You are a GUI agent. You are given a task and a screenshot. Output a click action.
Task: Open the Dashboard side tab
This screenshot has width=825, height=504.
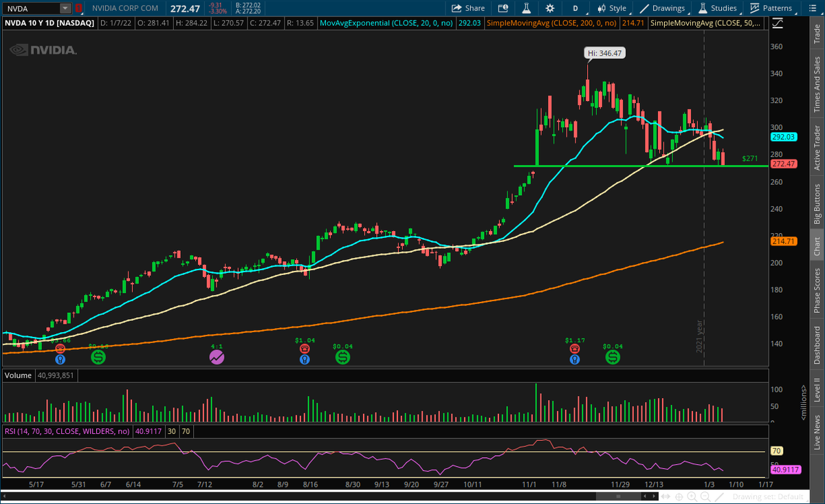tap(817, 346)
